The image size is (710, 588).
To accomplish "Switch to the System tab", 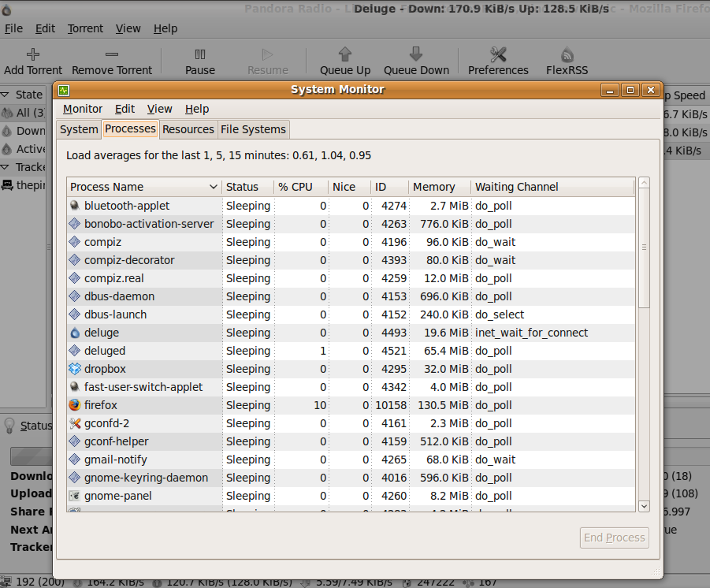I will [80, 129].
